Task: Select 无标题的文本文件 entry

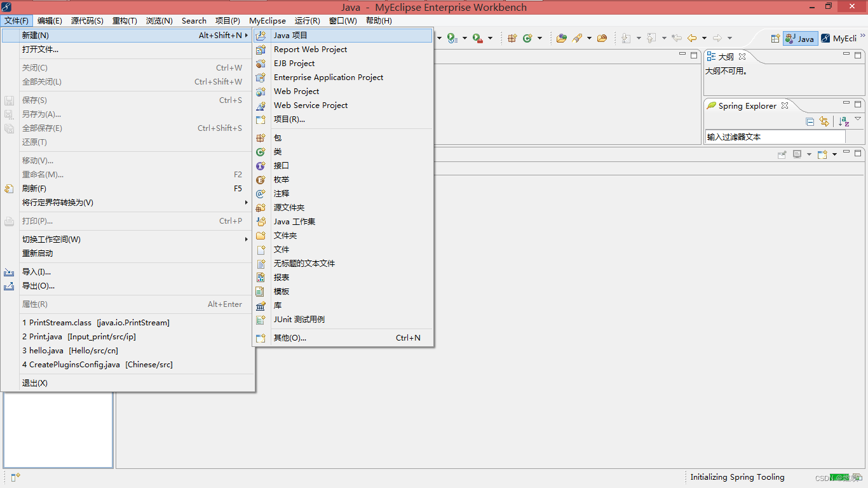Action: (342, 264)
